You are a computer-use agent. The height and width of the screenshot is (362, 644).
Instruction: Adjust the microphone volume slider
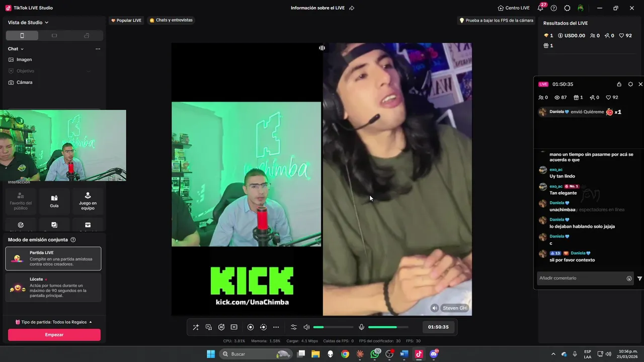point(388,327)
